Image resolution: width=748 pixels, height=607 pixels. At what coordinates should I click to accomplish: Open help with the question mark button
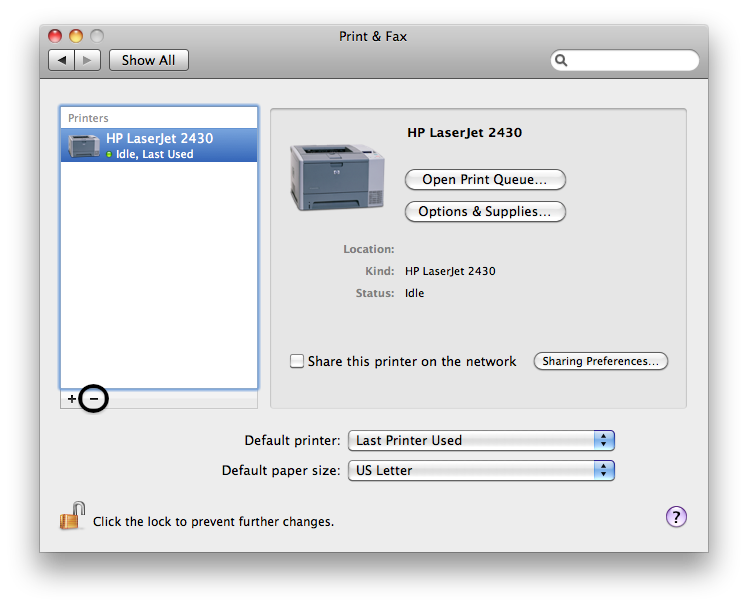[676, 517]
